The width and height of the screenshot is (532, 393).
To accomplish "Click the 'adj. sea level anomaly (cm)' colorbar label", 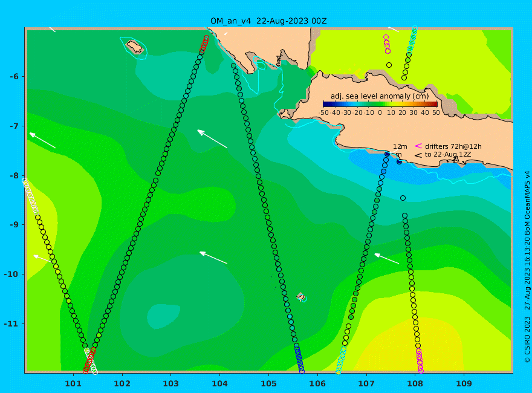I will (x=380, y=96).
